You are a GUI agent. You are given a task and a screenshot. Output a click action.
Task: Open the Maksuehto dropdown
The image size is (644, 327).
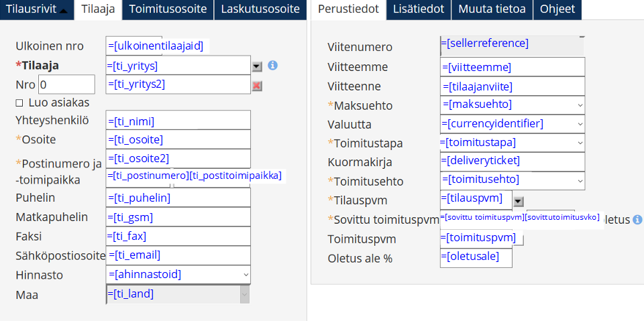[x=580, y=105]
